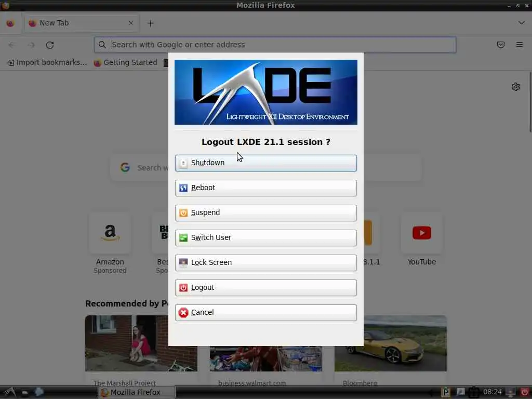Click the green P tray icon
This screenshot has width=532, height=399.
445,392
